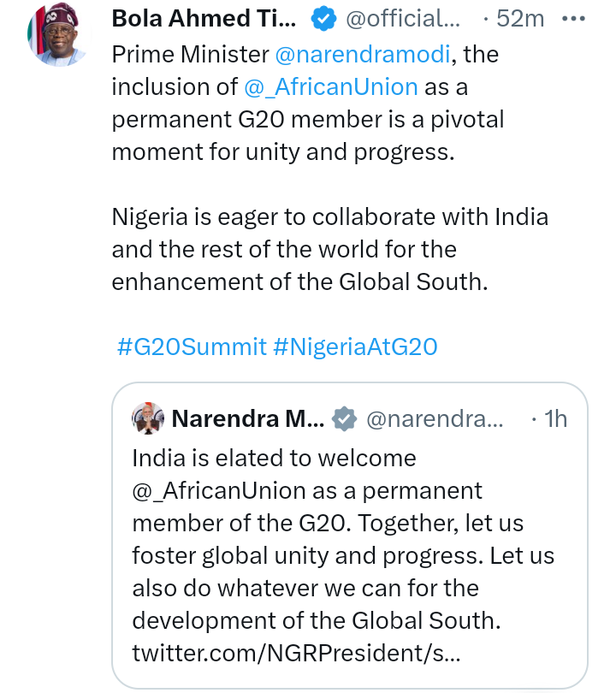Click Narendra Modi's small avatar in quoted tweet
The width and height of the screenshot is (616, 693).
[149, 418]
